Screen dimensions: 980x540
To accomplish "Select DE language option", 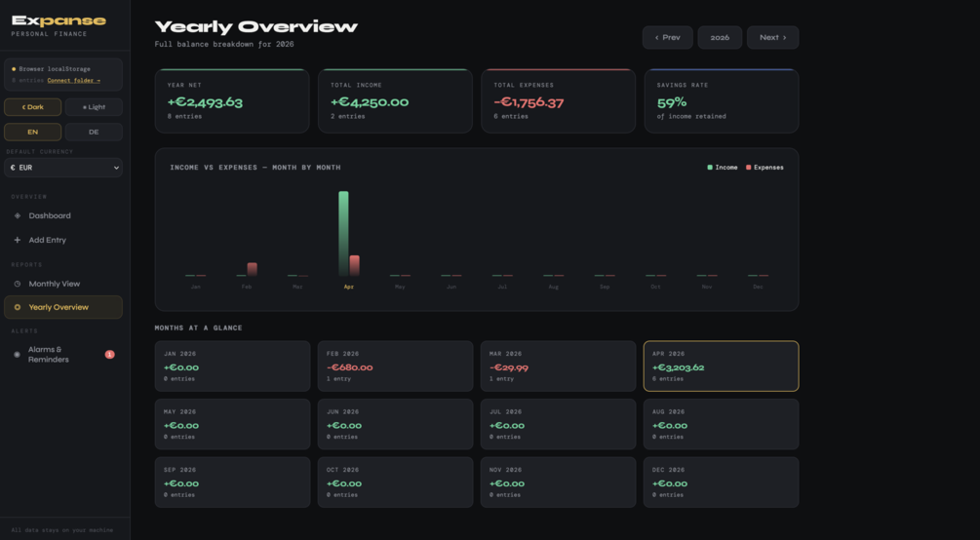I will point(94,132).
